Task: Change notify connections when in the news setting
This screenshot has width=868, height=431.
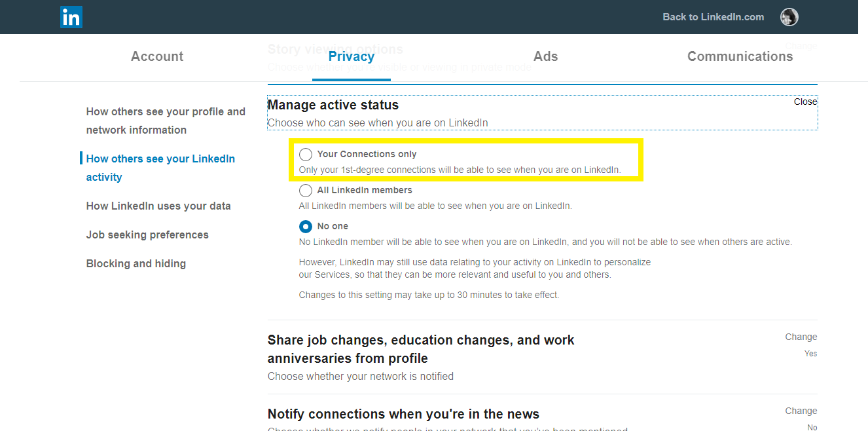Action: 801,410
